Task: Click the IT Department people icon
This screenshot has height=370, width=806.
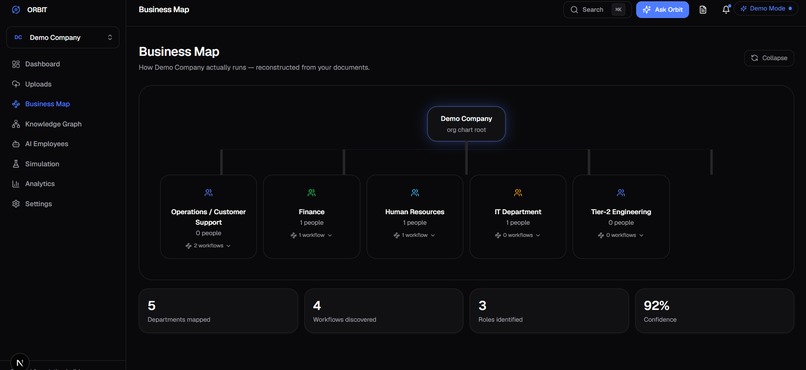Action: [x=518, y=193]
